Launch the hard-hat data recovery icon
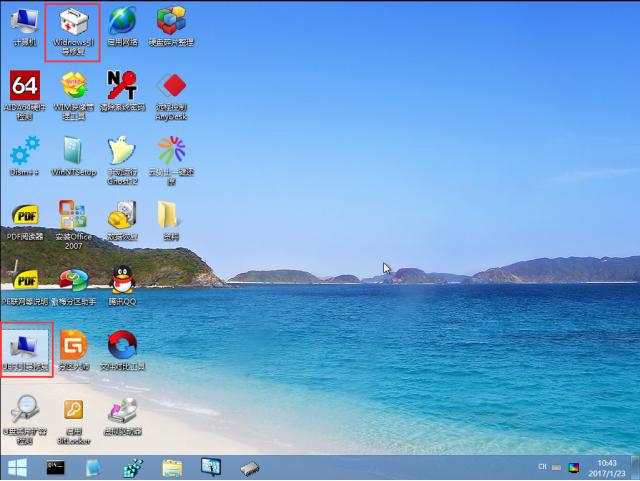The width and height of the screenshot is (640, 481). click(122, 221)
